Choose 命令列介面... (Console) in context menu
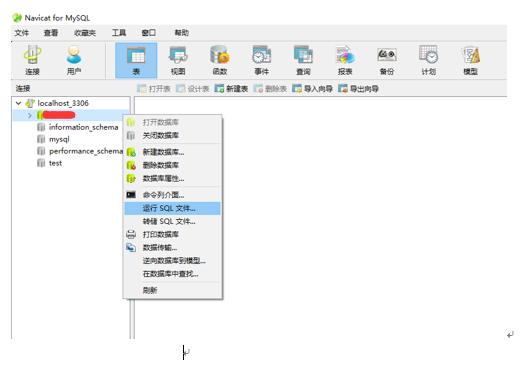The width and height of the screenshot is (525, 367). tap(172, 195)
